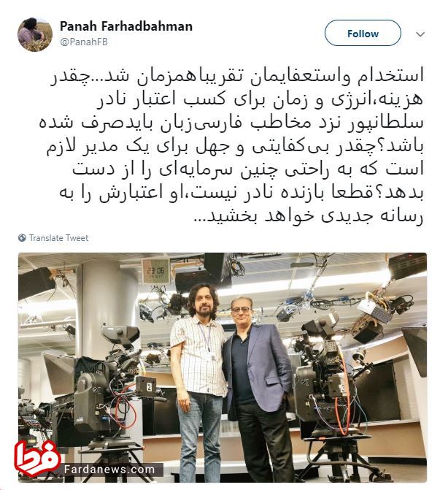Click the Persian tweet text body
448x490 pixels.
point(231,145)
